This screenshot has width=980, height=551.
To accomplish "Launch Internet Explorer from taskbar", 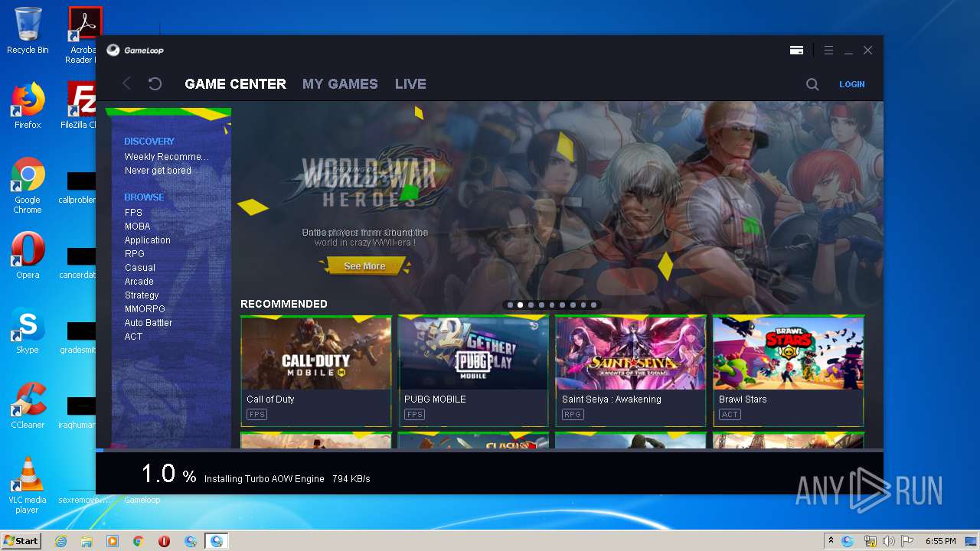I will click(61, 541).
